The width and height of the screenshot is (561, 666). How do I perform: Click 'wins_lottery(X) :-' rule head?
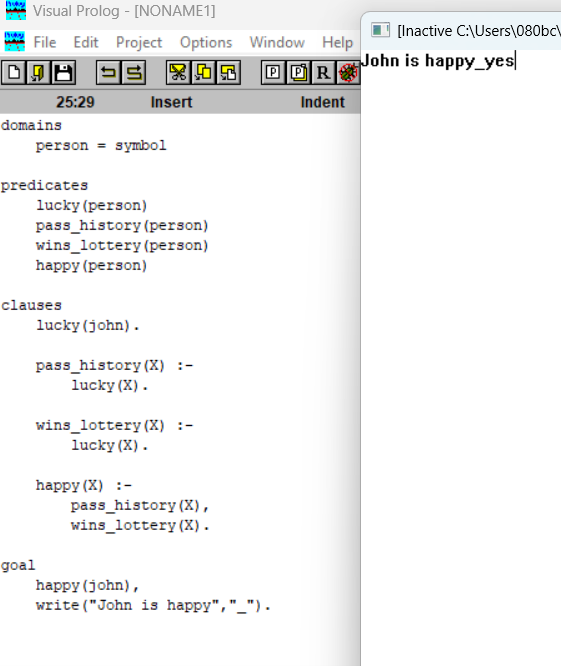(114, 425)
